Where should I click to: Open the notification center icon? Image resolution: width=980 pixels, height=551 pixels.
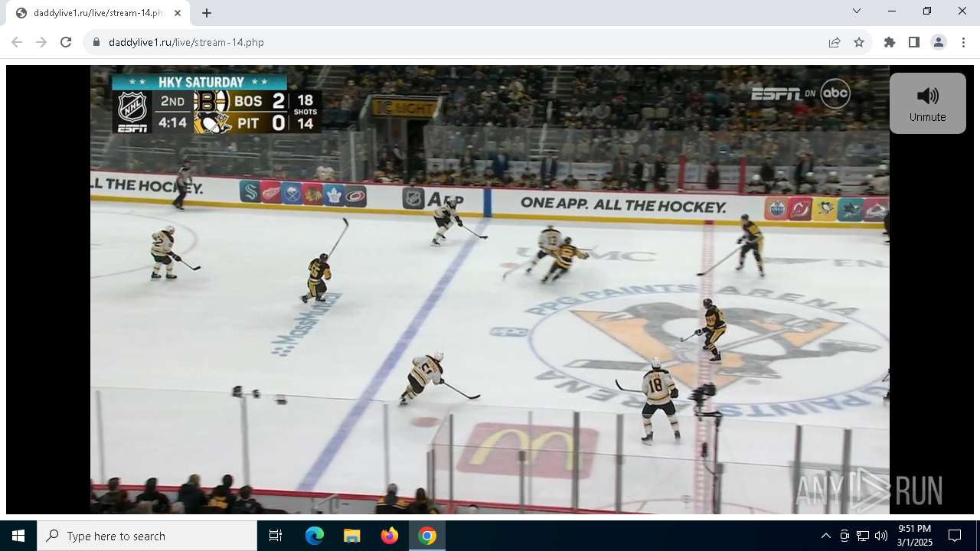[955, 536]
